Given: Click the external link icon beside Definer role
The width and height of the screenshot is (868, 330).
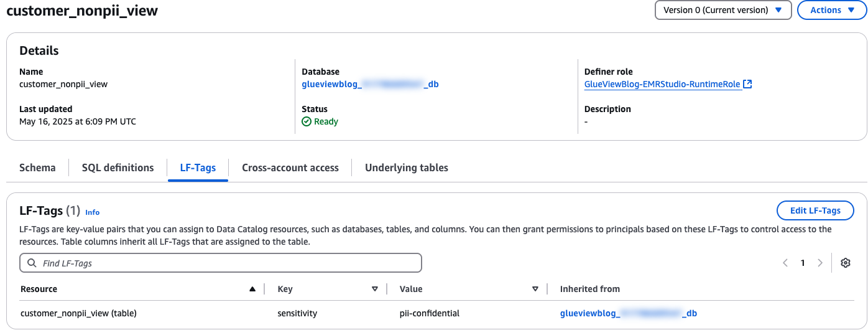Looking at the screenshot, I should coord(748,84).
